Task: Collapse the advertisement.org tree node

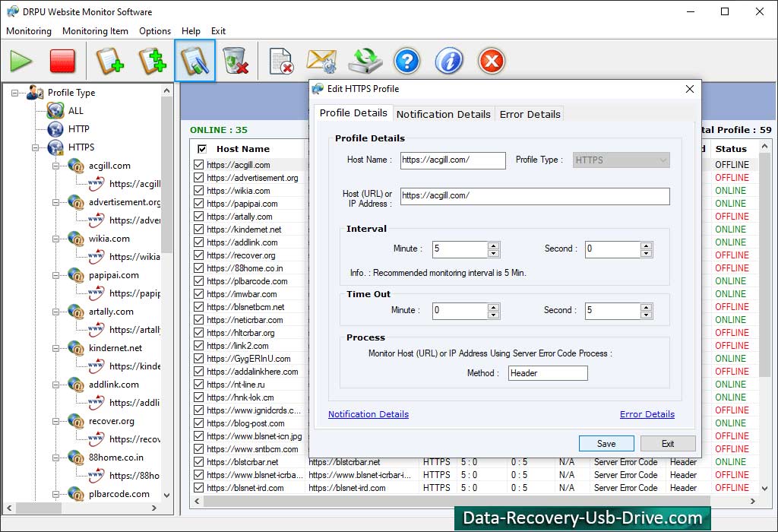Action: point(55,202)
